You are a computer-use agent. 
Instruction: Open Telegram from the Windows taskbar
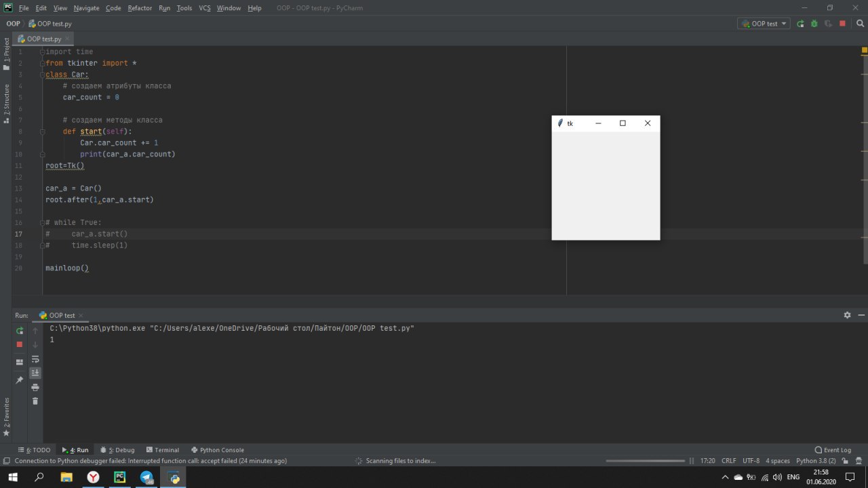point(146,477)
